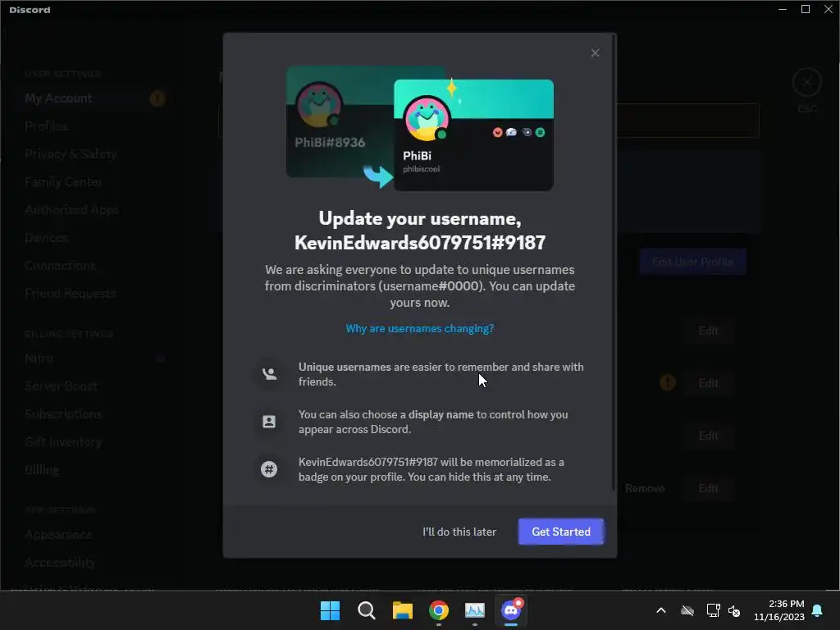Click the cloud sync tray icon
This screenshot has width=840, height=630.
coord(687,610)
